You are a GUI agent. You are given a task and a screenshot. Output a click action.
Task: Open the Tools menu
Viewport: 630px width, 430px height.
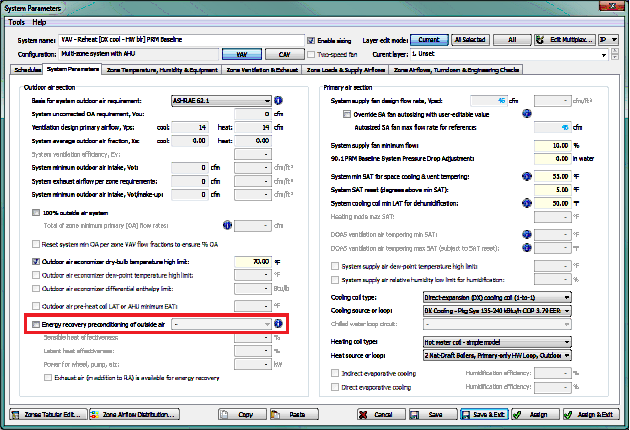pyautogui.click(x=17, y=21)
